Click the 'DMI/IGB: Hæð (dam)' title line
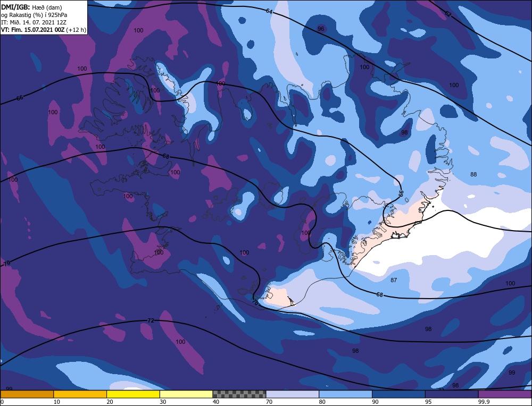 tap(31, 7)
